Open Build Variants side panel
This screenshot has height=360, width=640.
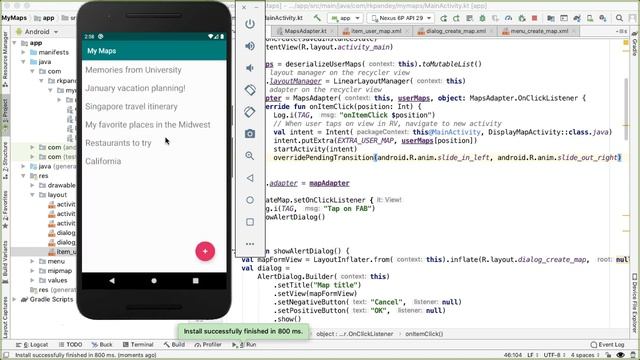[5, 261]
